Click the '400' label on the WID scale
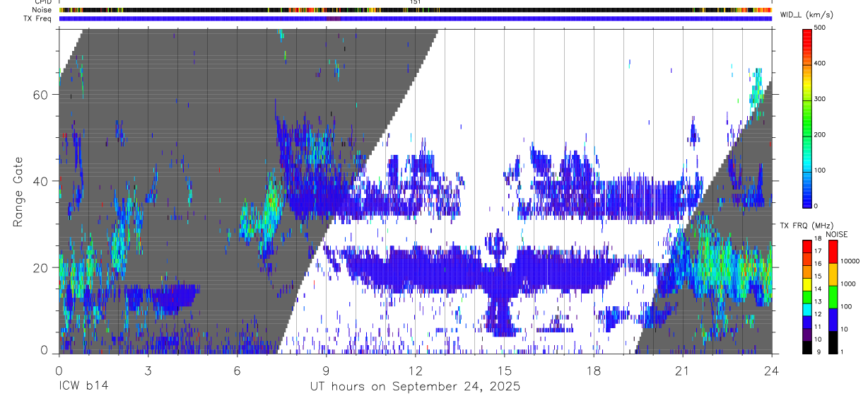This screenshot has height=401, width=868. tap(820, 63)
